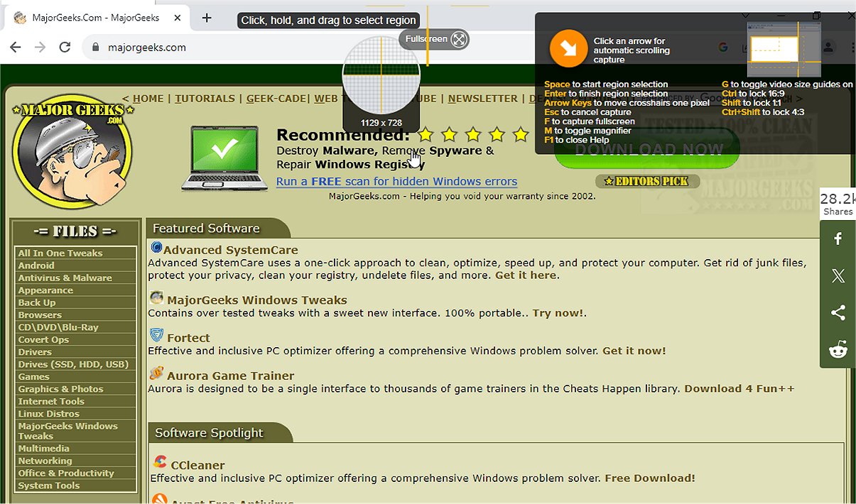Open Advanced SystemCare title link
The image size is (856, 504).
[x=231, y=250]
